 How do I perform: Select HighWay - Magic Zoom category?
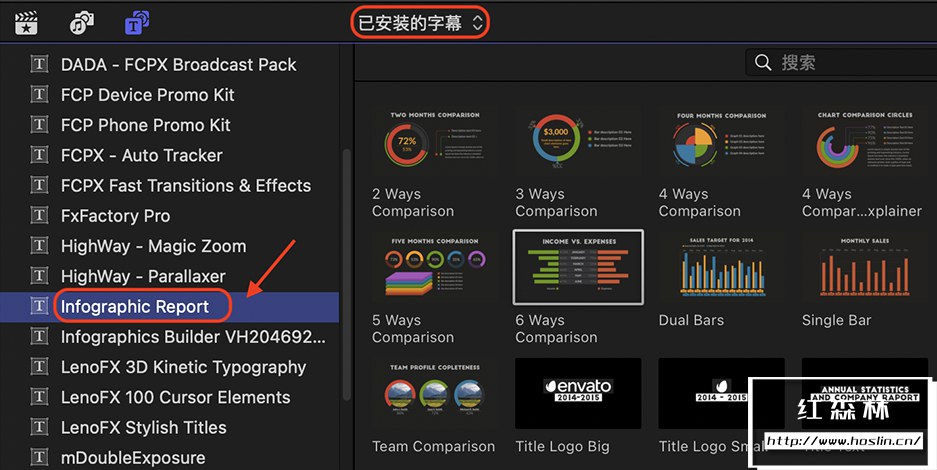tap(154, 247)
